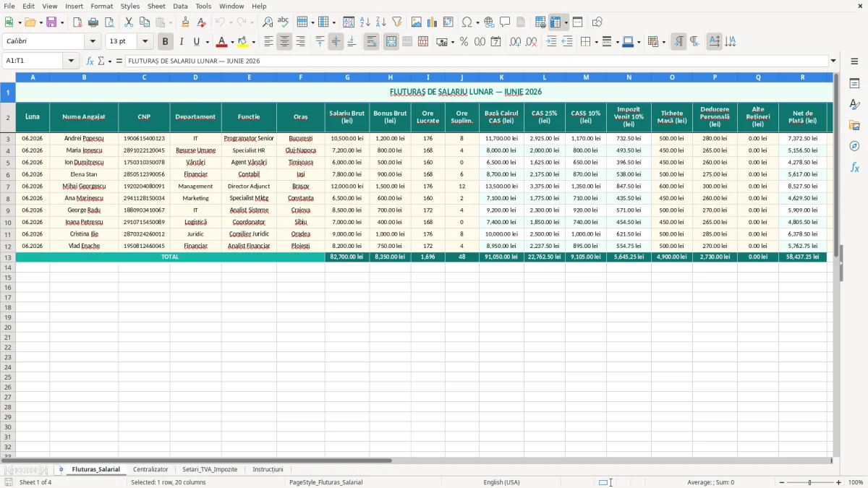Click the Clear Direct Formatting icon

point(201,22)
